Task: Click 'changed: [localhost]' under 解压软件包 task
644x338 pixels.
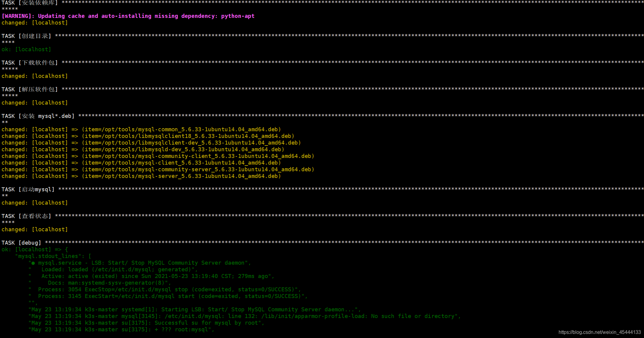Action: 35,103
